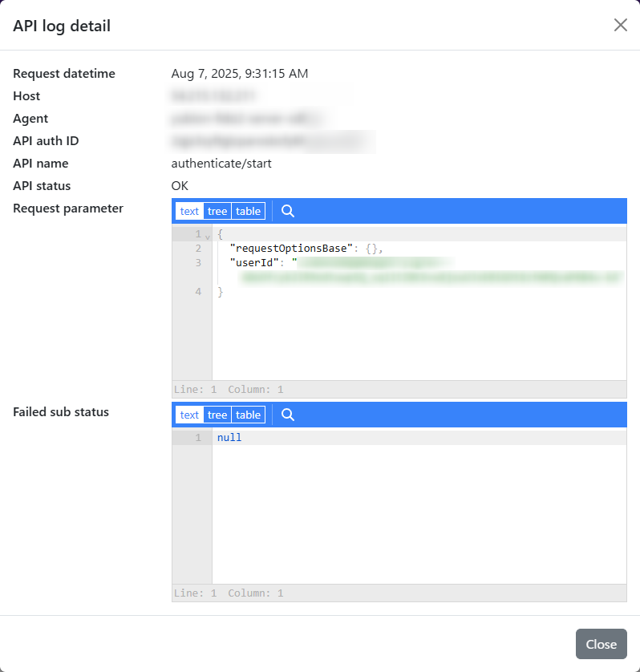
Task: Click the empty area of Failed sub status editor
Action: (x=419, y=514)
